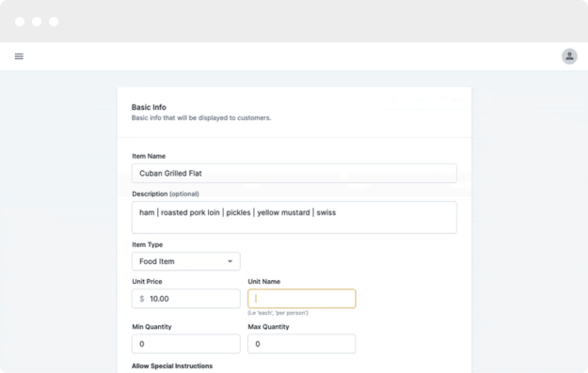Expand the Food Item dropdown arrow
This screenshot has width=588, height=373.
click(230, 261)
